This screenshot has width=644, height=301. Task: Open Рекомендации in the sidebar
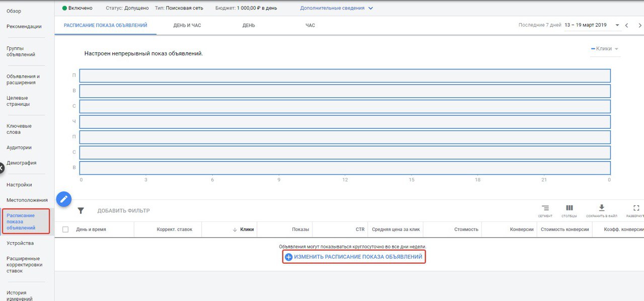pos(24,27)
